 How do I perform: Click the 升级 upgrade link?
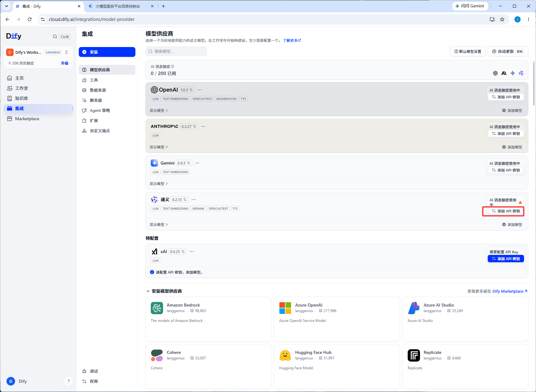[65, 63]
